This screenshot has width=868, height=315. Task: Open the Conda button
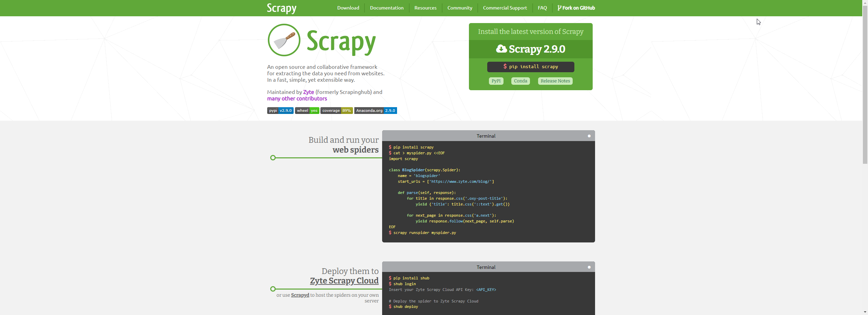[520, 81]
